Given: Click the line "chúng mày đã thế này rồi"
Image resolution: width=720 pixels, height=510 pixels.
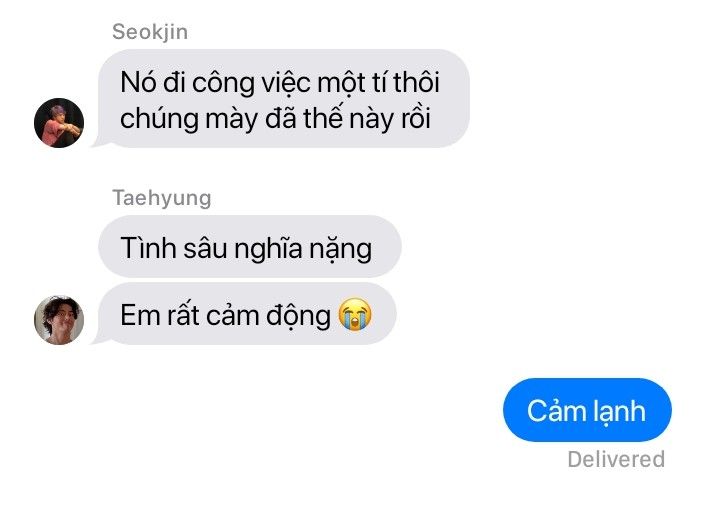Looking at the screenshot, I should click(275, 119).
